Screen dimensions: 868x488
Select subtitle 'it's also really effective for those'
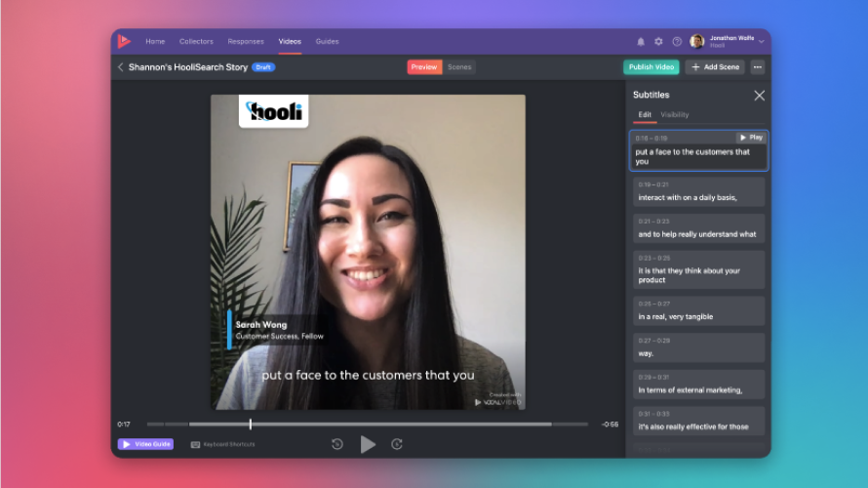tap(698, 421)
